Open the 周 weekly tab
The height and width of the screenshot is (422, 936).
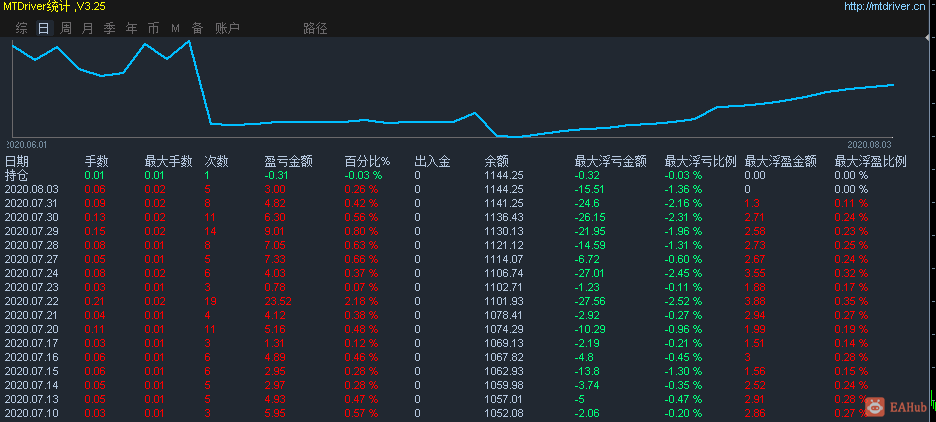(66, 28)
